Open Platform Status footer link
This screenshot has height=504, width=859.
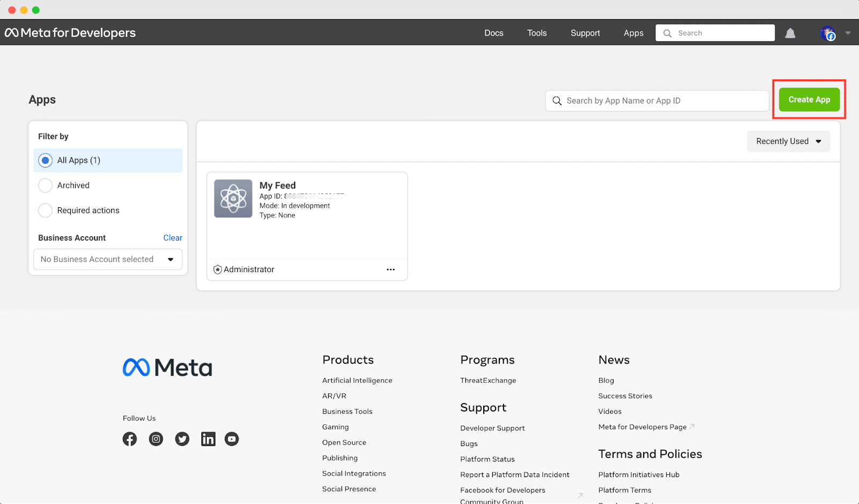click(x=487, y=459)
